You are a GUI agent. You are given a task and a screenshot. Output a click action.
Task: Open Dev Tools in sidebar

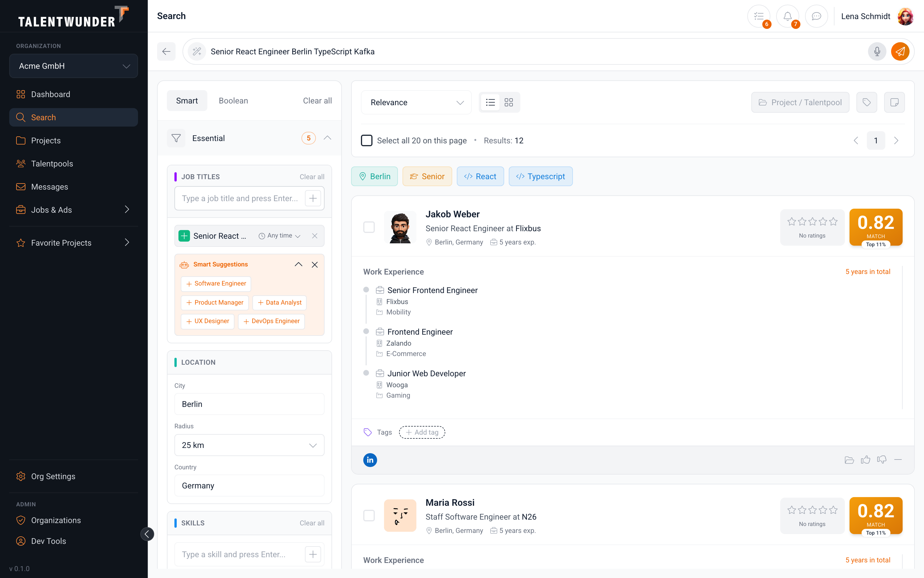[x=74, y=541]
